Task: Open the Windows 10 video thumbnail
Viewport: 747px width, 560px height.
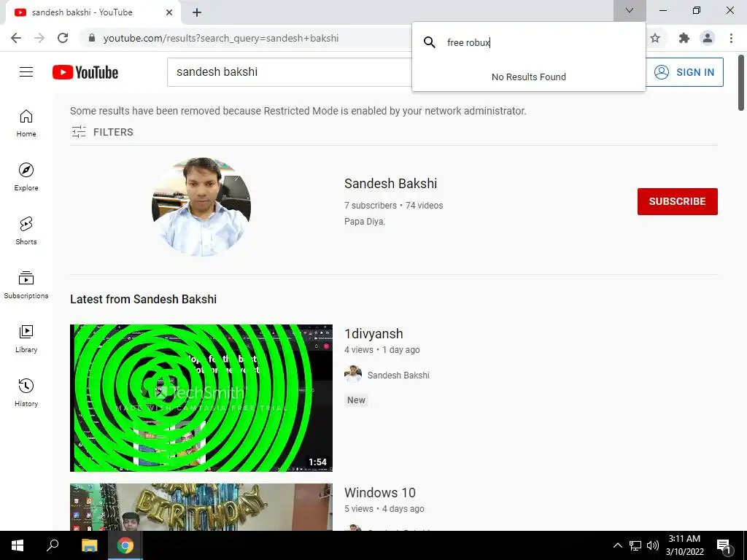Action: coord(201,507)
